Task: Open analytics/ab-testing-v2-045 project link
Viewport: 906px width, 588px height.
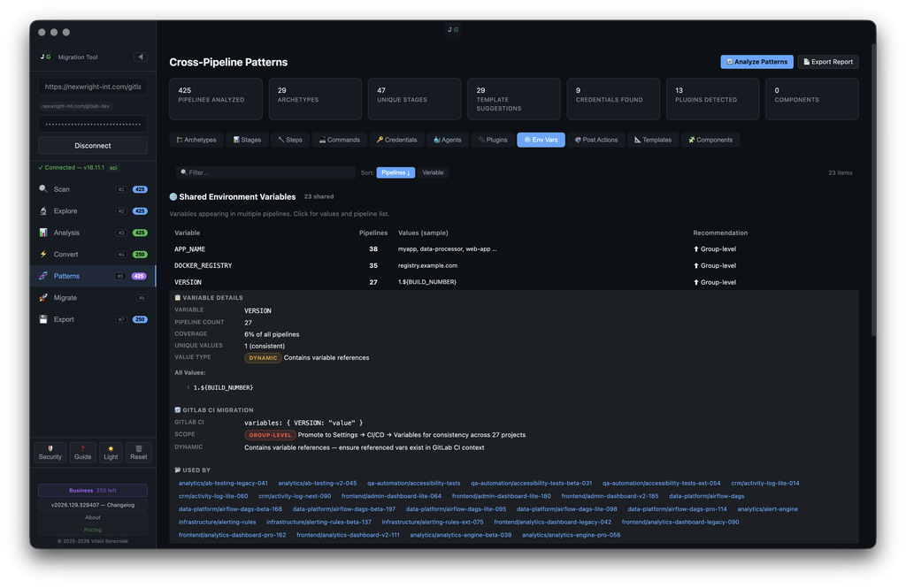Action: (318, 483)
